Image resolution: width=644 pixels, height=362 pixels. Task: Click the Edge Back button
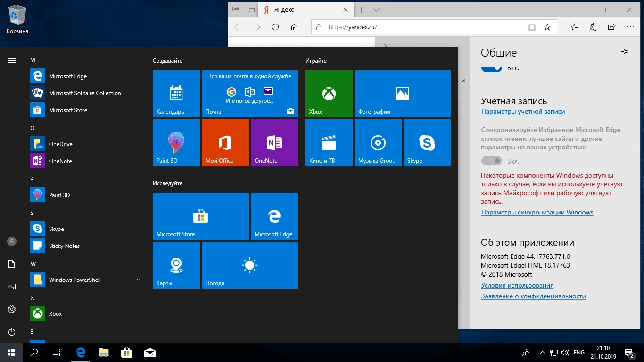(x=238, y=27)
